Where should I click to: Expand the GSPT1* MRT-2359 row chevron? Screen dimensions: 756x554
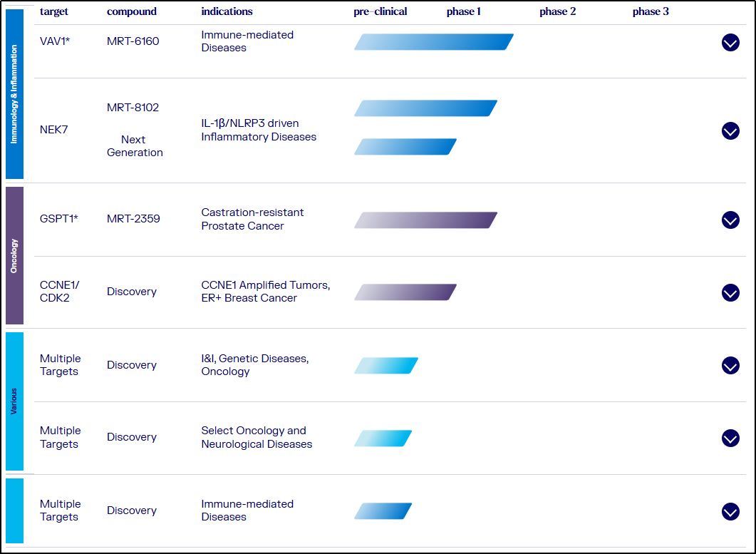coord(730,220)
